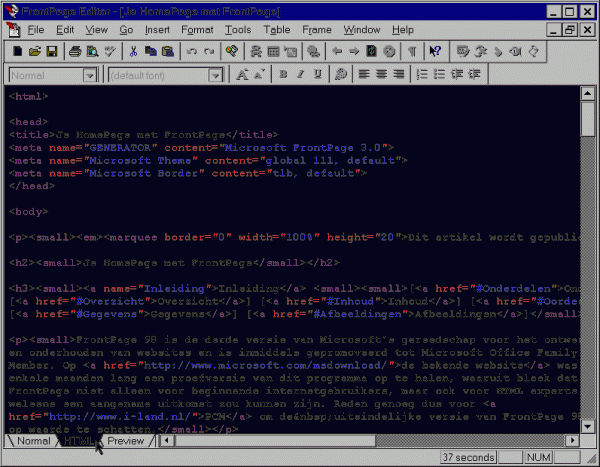Click the horizontal scrollbar right arrow
The width and height of the screenshot is (600, 467).
tap(572, 441)
